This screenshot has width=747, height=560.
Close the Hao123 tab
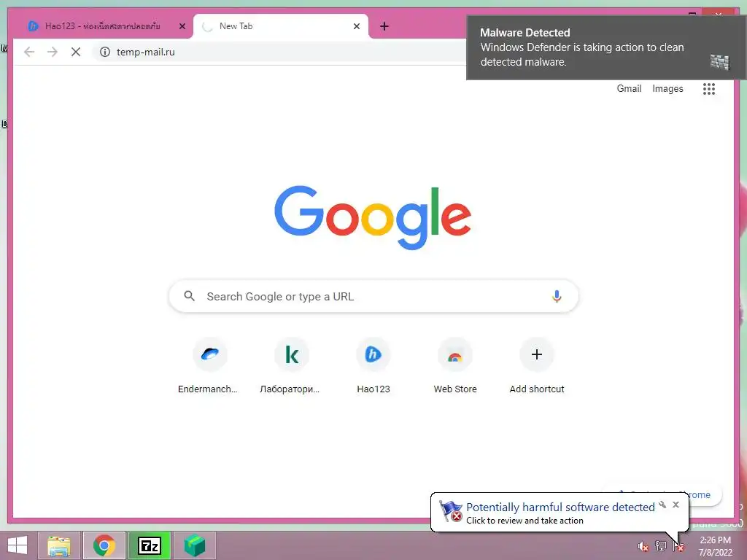[182, 26]
